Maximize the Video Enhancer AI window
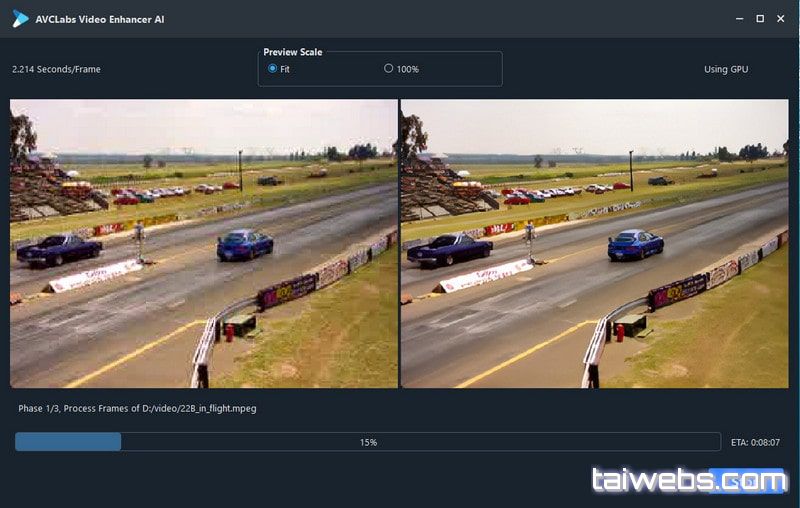Viewport: 800px width, 508px height. click(760, 19)
